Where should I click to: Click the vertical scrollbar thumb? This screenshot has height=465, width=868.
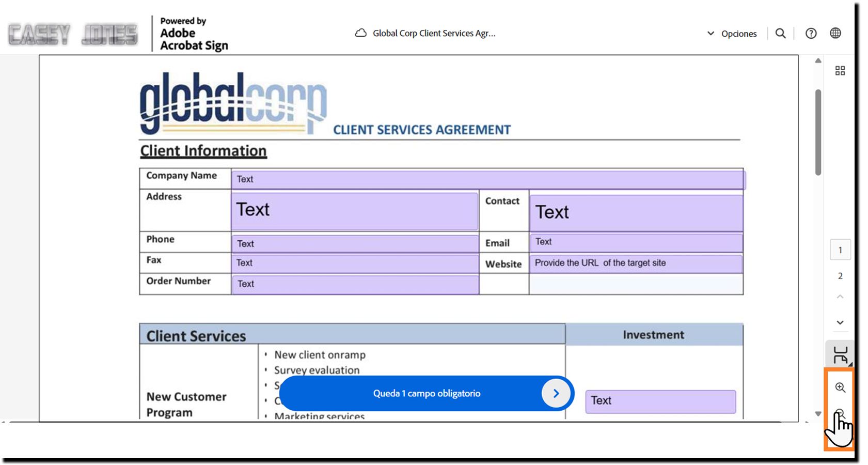click(818, 133)
